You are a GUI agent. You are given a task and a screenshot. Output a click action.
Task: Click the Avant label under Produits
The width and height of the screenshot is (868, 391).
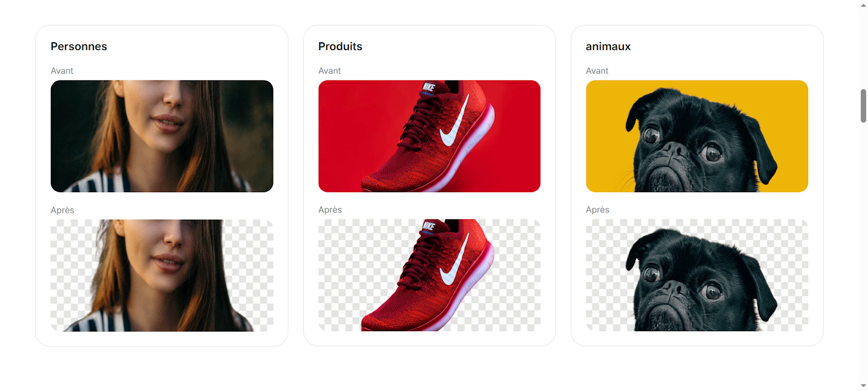click(x=329, y=71)
